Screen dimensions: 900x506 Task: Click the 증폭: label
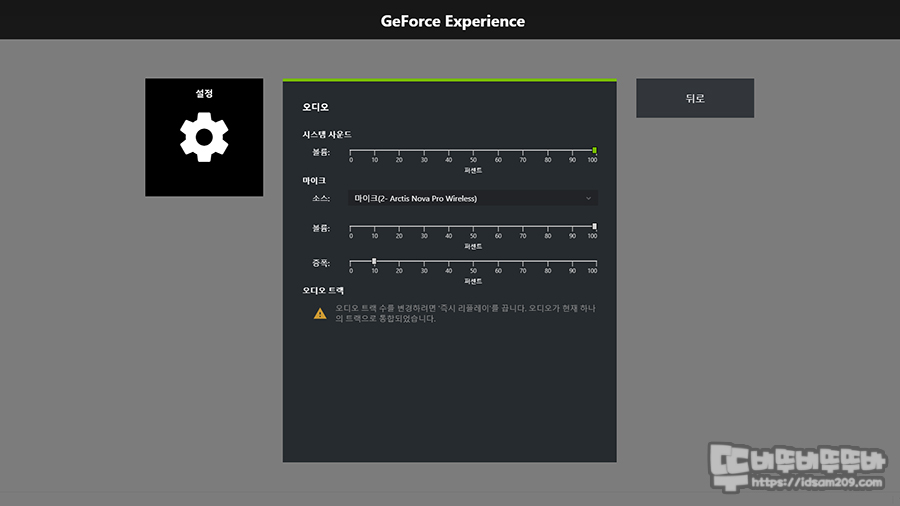(x=321, y=263)
